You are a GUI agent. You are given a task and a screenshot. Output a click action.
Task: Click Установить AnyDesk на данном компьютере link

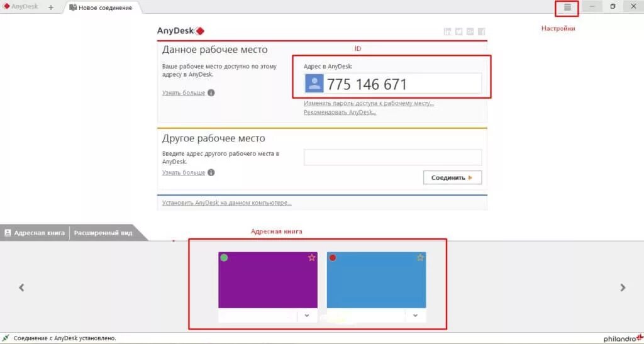226,203
